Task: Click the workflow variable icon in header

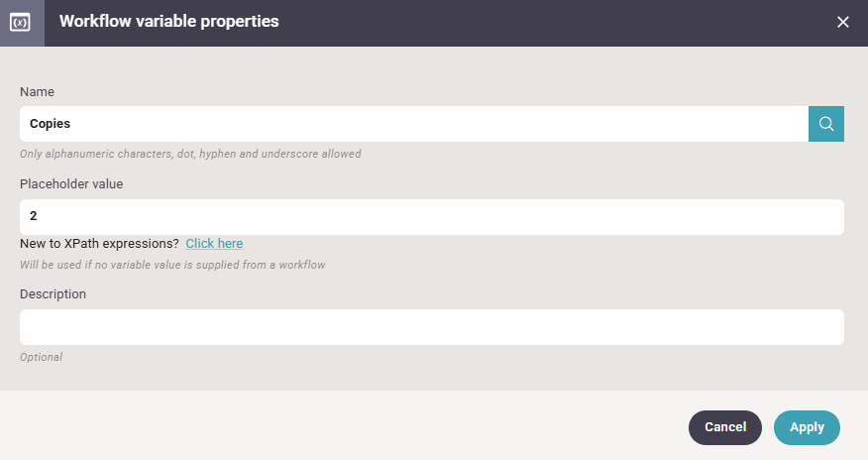Action: click(21, 22)
